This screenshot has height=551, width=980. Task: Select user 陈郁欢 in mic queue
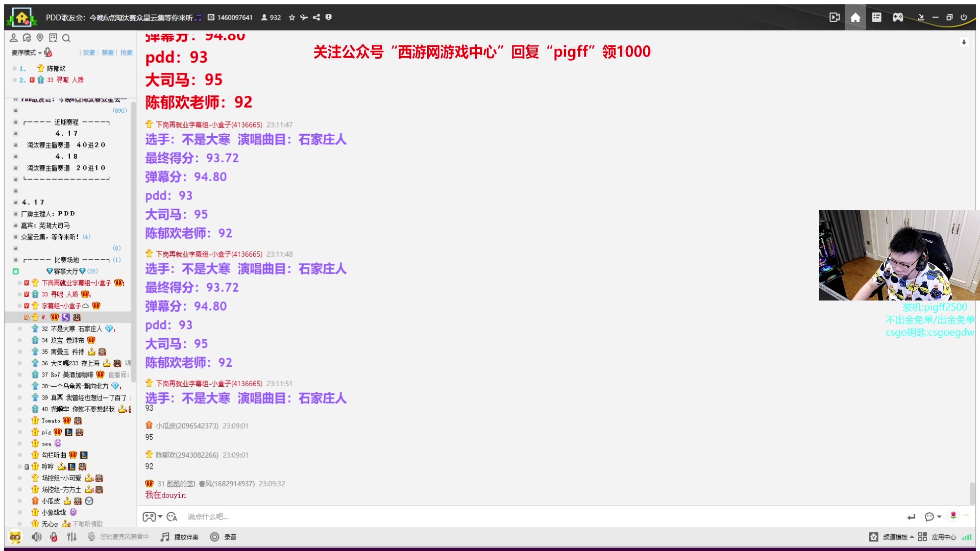tap(56, 68)
